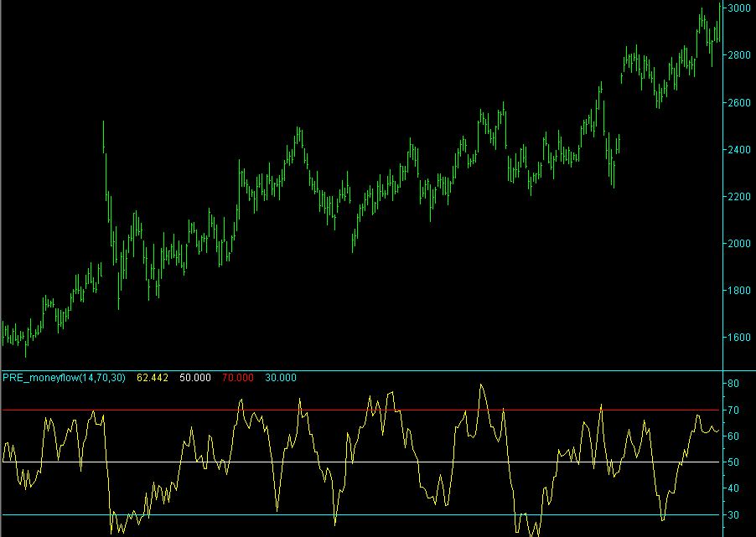Viewport: 756px width, 537px height.
Task: Select the 2200 mark on the price axis
Action: 741,194
